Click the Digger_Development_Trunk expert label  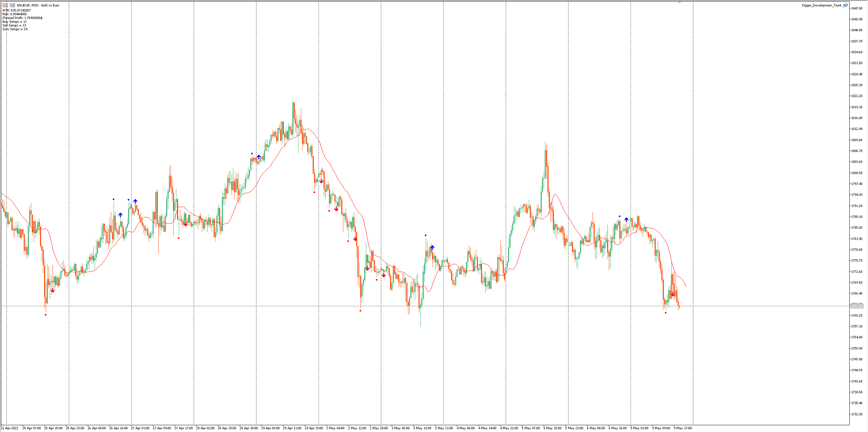pos(822,5)
